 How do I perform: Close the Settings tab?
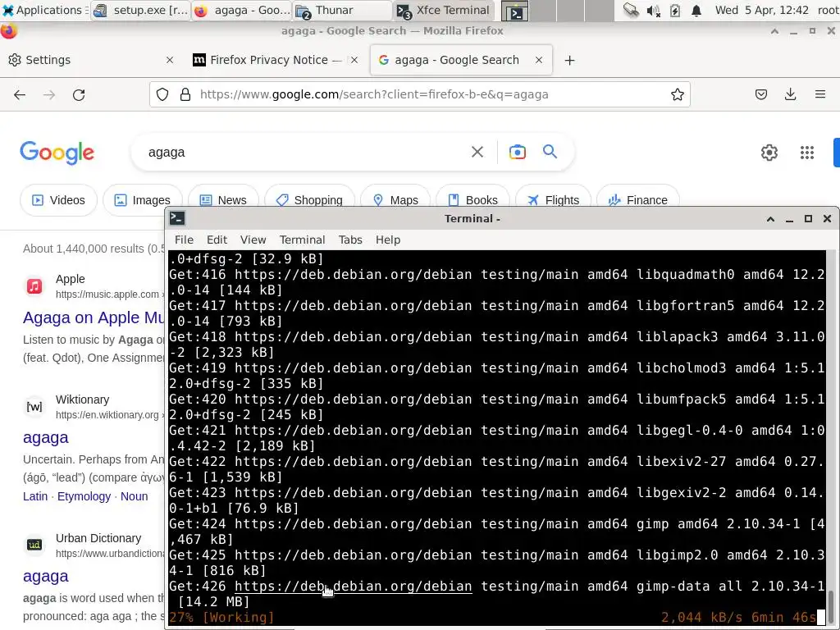pos(170,60)
